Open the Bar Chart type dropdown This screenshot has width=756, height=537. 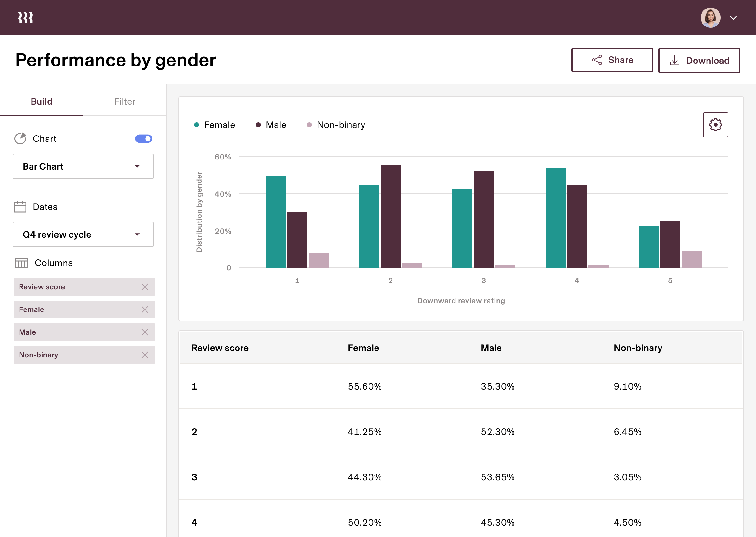[83, 166]
